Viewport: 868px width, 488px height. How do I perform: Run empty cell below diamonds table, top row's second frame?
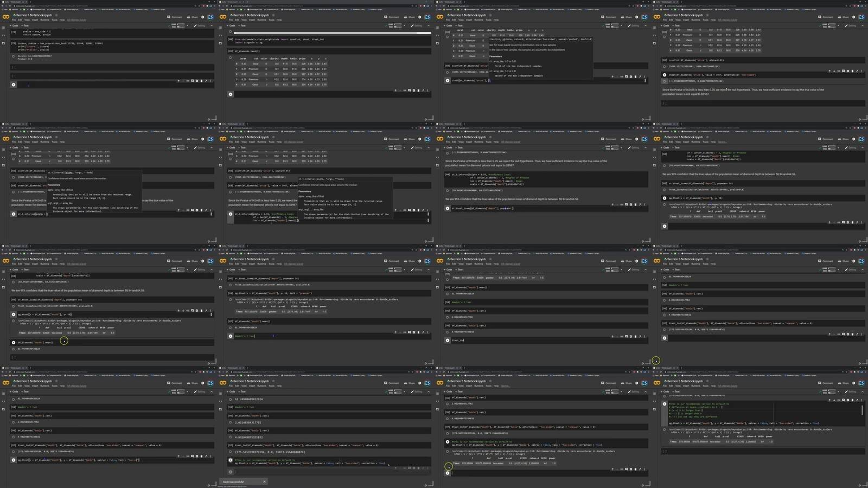click(231, 94)
